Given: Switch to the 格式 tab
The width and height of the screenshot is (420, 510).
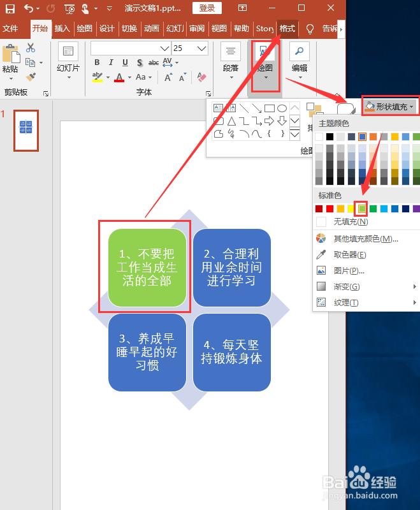Looking at the screenshot, I should [x=287, y=29].
